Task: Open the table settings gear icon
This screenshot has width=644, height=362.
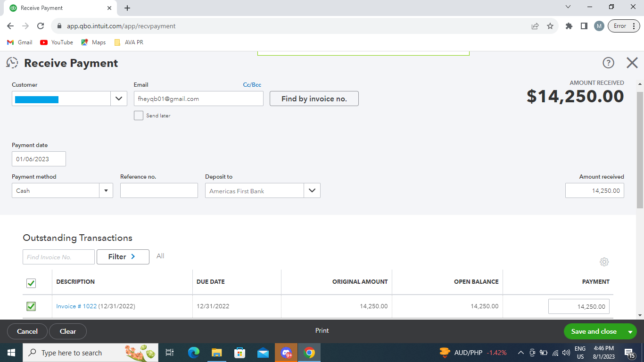Action: tap(604, 262)
